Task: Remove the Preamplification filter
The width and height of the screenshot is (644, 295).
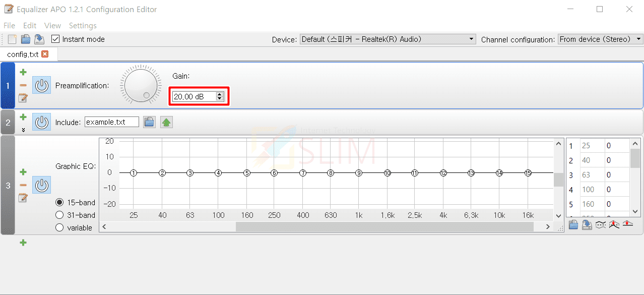Action: [x=23, y=85]
